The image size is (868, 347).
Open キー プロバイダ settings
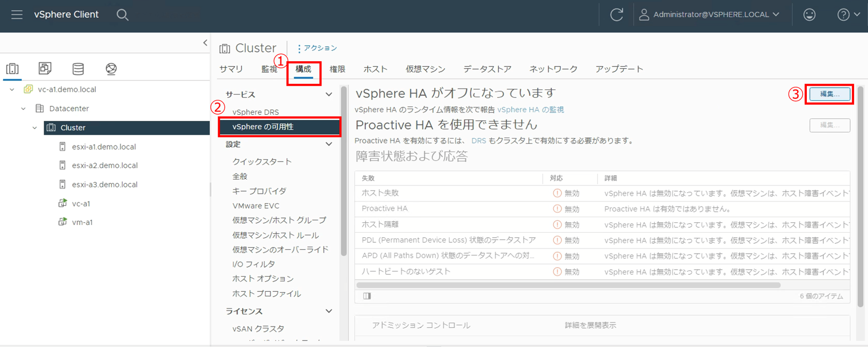point(259,191)
